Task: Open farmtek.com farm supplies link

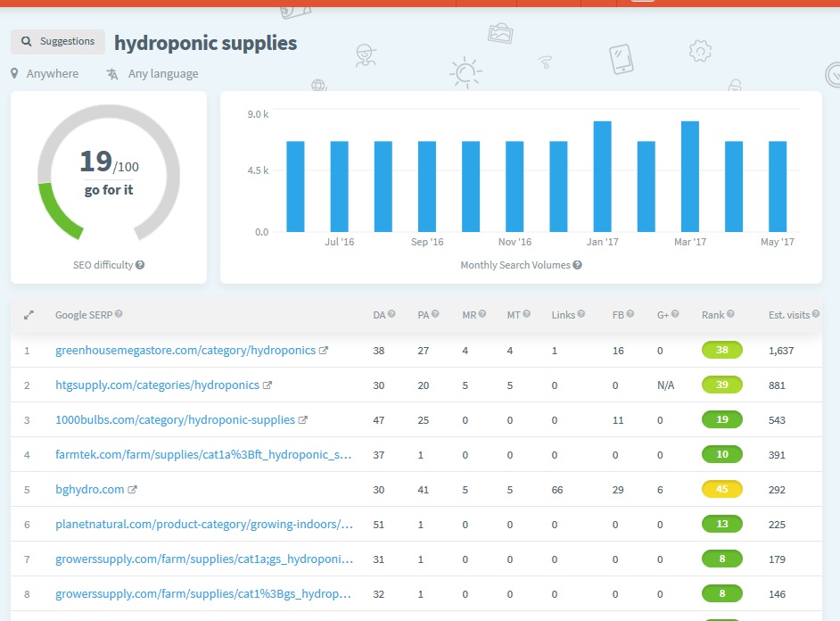Action: 203,455
